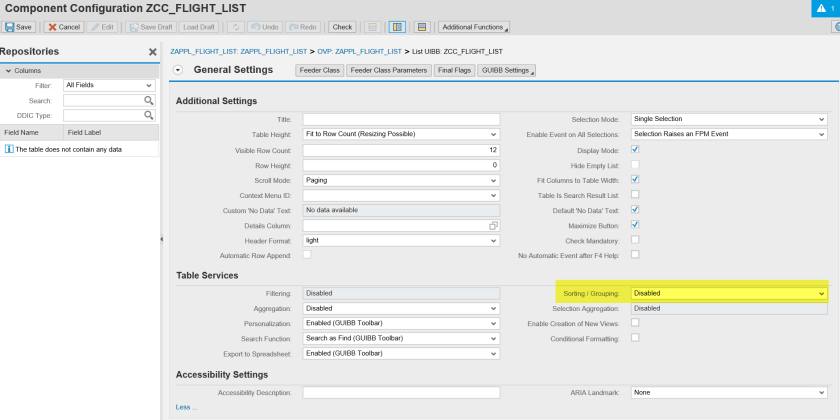840x420 pixels.
Task: Open the Additional Functions menu
Action: pyautogui.click(x=473, y=27)
